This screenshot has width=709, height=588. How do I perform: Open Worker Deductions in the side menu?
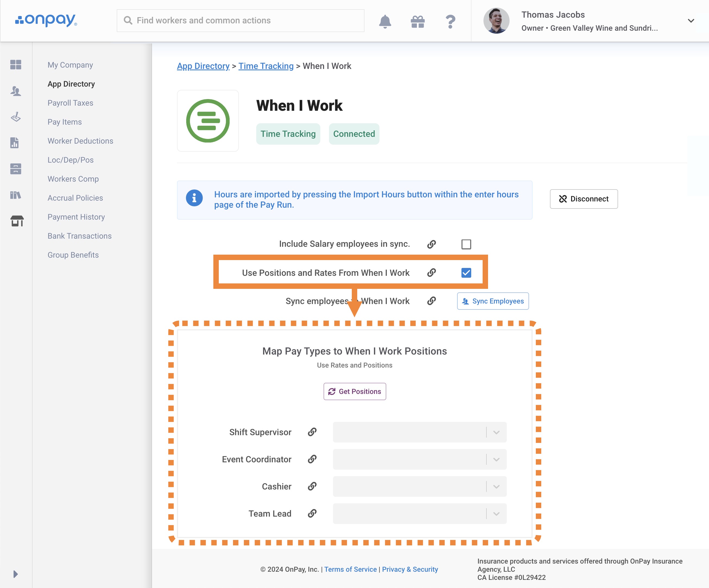coord(80,141)
